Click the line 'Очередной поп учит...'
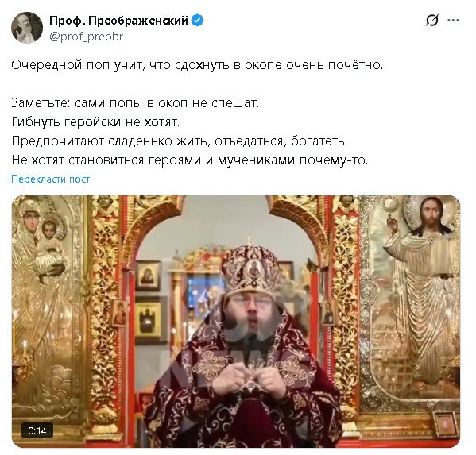Screen dimensions: 476x455 click(197, 64)
